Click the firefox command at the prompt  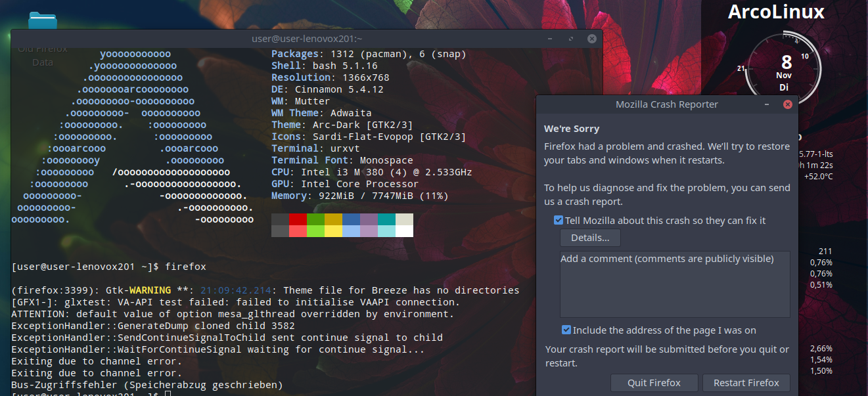tap(186, 267)
